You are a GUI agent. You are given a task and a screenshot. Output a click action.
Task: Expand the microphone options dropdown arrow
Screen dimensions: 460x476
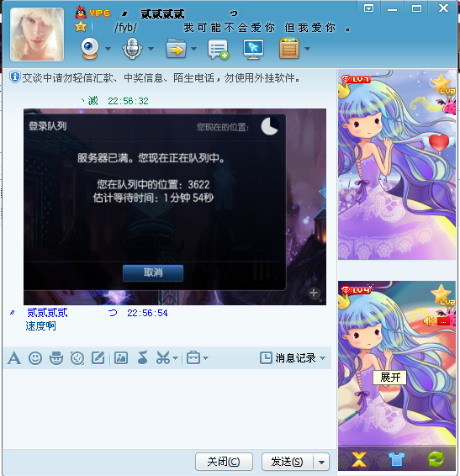[x=151, y=49]
